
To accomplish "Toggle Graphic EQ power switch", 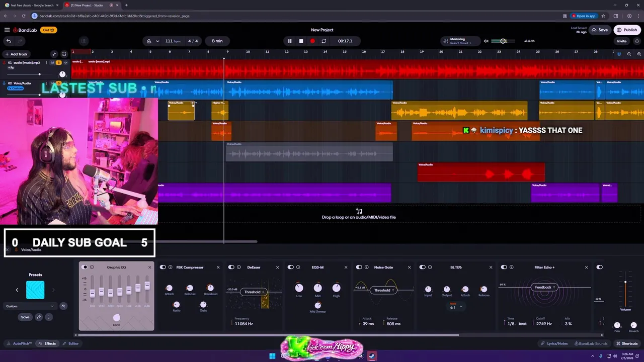I will click(85, 267).
